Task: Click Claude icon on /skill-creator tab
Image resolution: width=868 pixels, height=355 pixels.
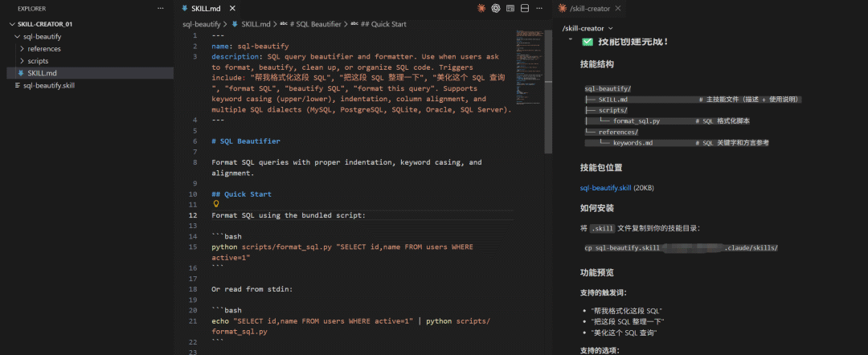Action: pyautogui.click(x=563, y=8)
